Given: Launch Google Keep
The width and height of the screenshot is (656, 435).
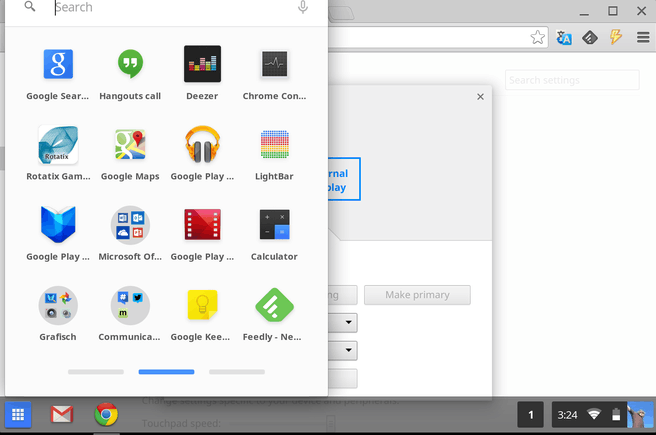Looking at the screenshot, I should [x=202, y=305].
